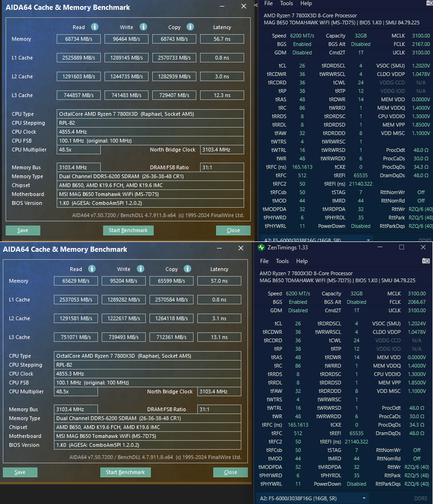This screenshot has width=433, height=504.
Task: Click Save in the upper AIDA64 window
Action: 23,230
